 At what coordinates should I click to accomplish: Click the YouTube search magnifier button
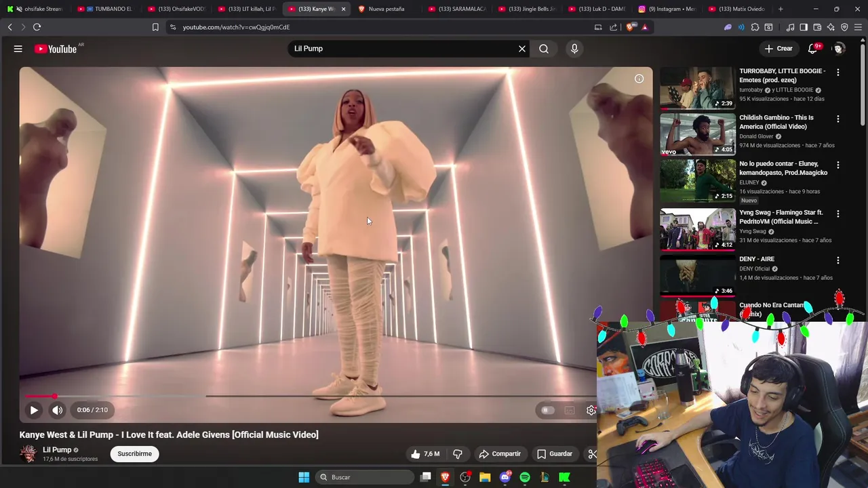coord(544,49)
